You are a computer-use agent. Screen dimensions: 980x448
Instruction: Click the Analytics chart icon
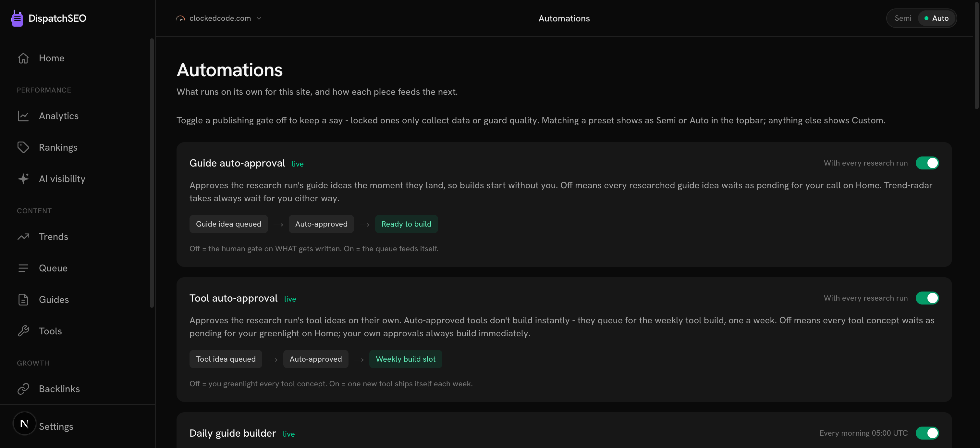(23, 116)
